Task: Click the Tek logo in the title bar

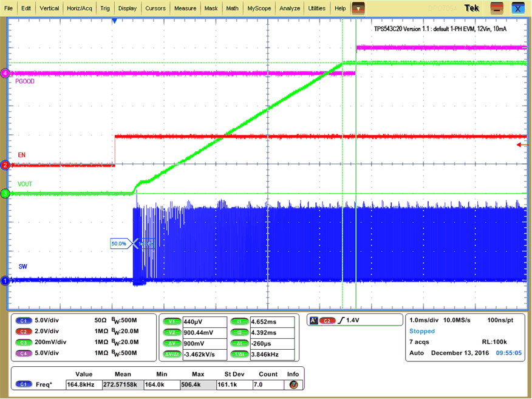Action: (471, 8)
